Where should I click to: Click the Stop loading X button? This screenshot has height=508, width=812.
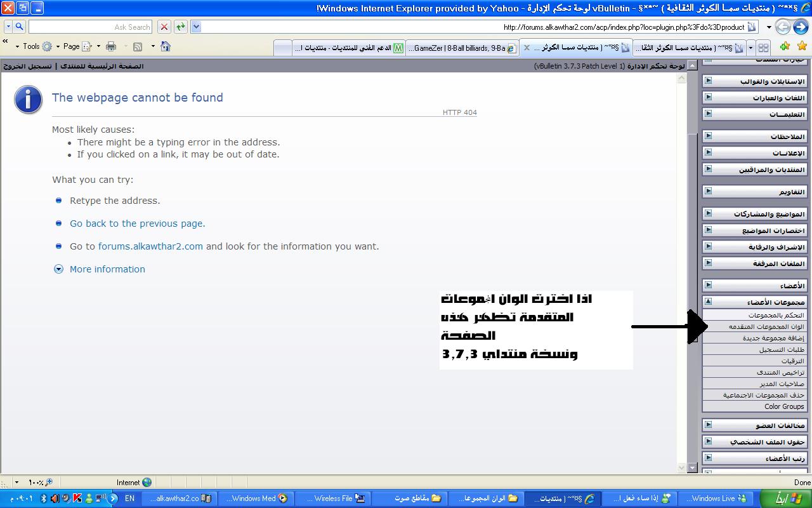point(164,27)
